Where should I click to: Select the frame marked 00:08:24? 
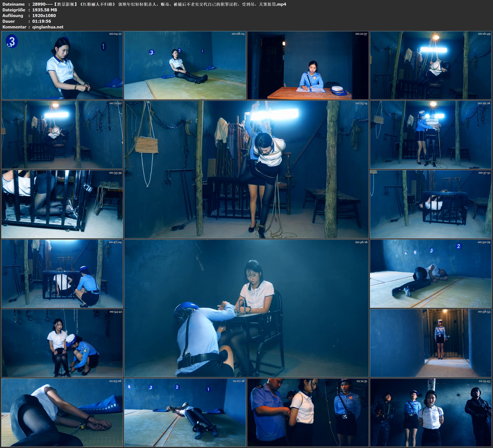pyautogui.click(x=185, y=65)
